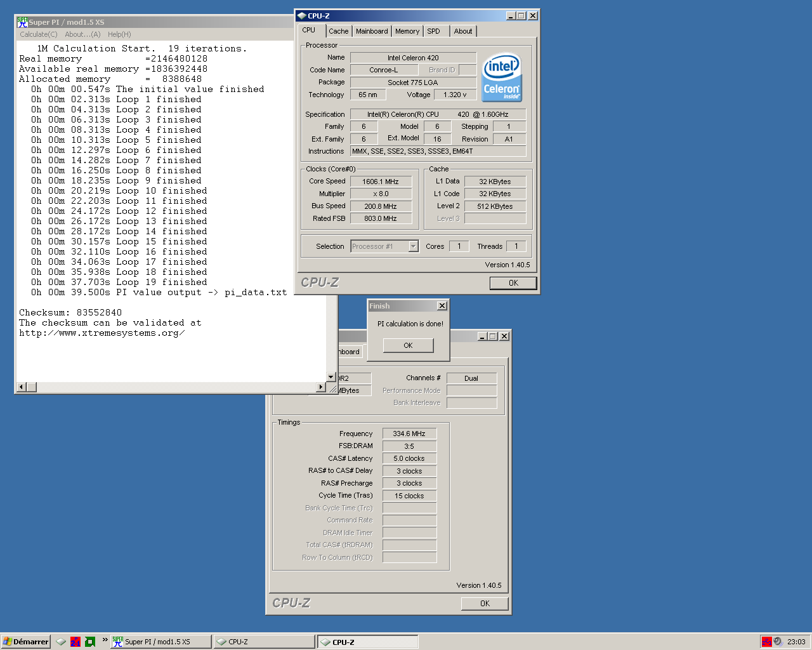Click the PI value output pi_data.txt line

coord(159,293)
